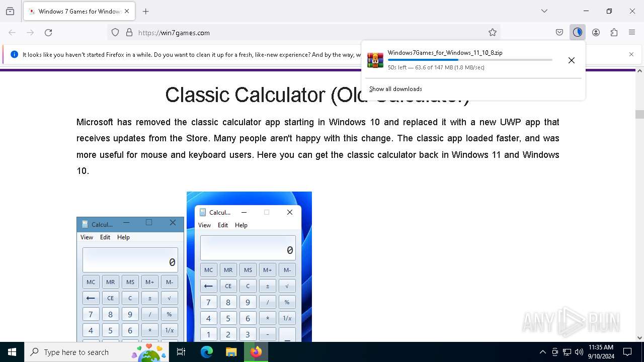Viewport: 644px width, 362px height.
Task: Click the page vertical scrollbar thumb
Action: [x=639, y=114]
